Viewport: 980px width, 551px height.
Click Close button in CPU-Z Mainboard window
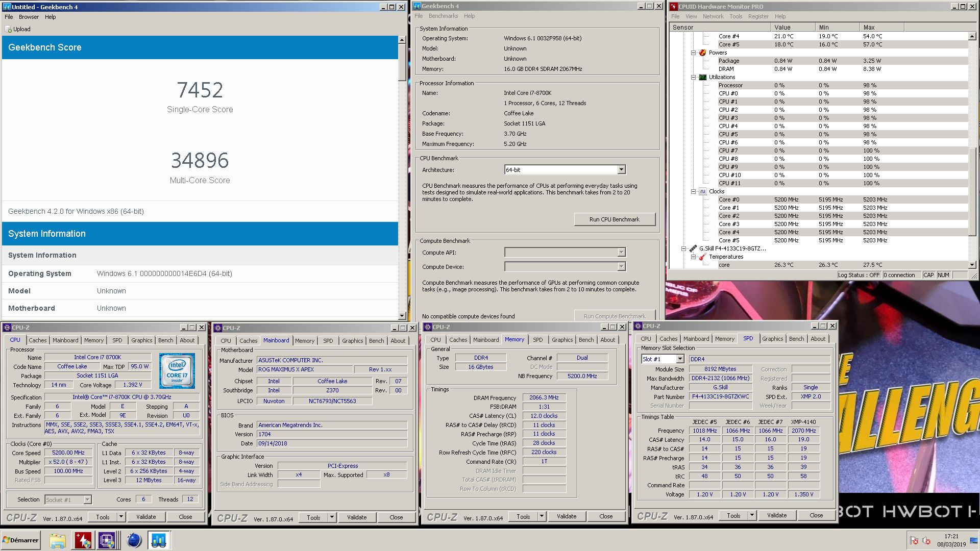click(x=396, y=517)
